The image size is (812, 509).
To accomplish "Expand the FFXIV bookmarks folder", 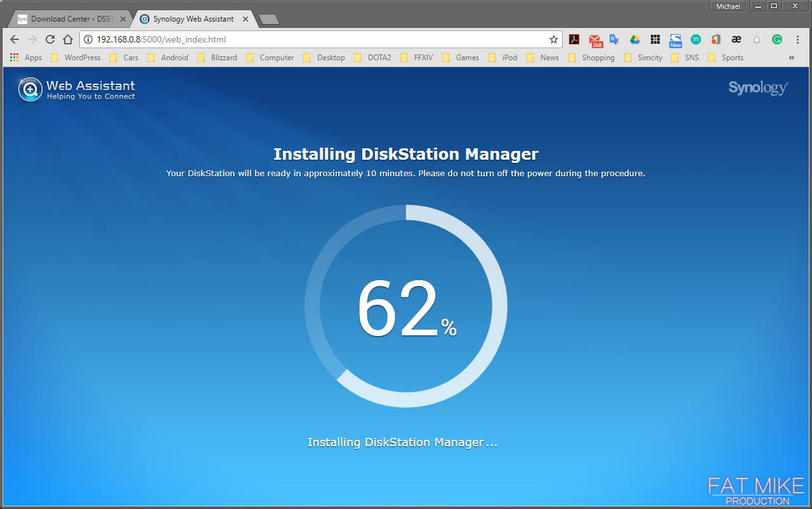I will (416, 58).
